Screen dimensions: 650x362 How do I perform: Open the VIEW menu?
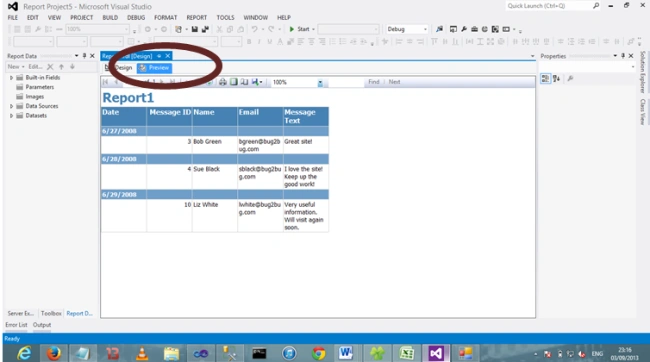point(54,17)
